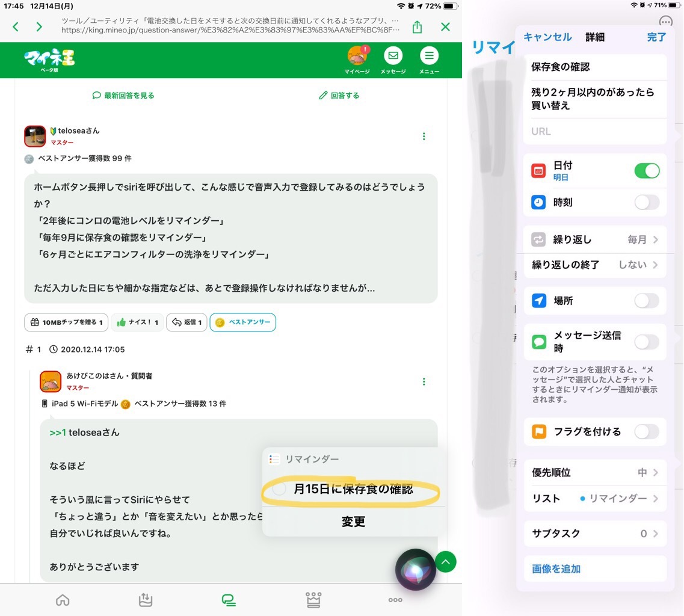Go back with the browser back arrow
Screen dimensions: 684x616
tap(16, 27)
